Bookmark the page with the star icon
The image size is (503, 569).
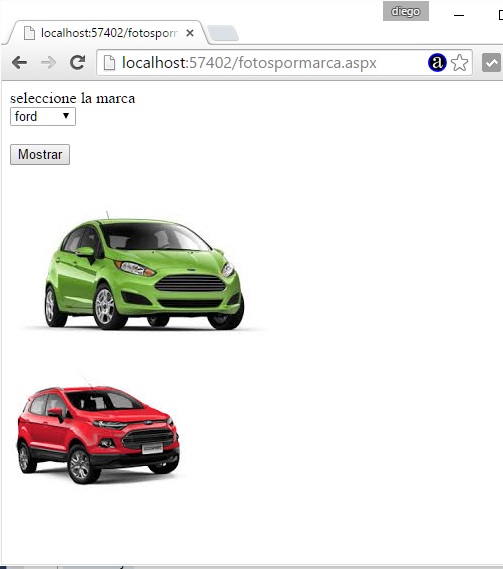[x=459, y=63]
